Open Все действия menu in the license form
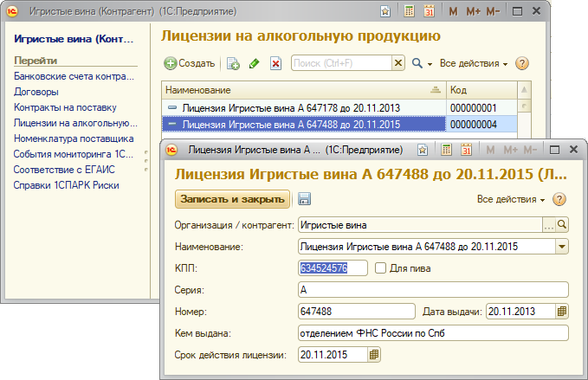Screen dimensions: 588x380 tap(511, 199)
